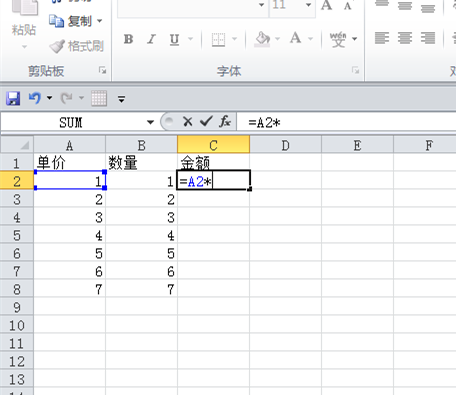
Task: Customize the Quick Access Toolbar
Action: tap(121, 99)
